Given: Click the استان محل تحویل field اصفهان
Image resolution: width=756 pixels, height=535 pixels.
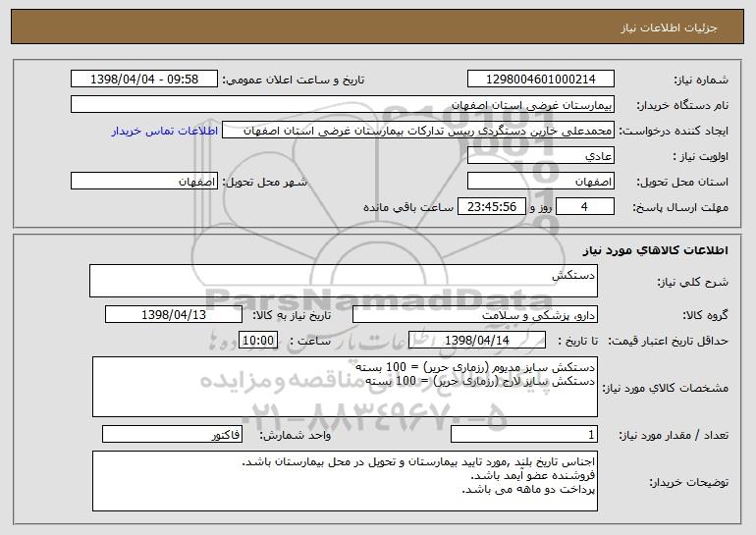Looking at the screenshot, I should coord(540,182).
